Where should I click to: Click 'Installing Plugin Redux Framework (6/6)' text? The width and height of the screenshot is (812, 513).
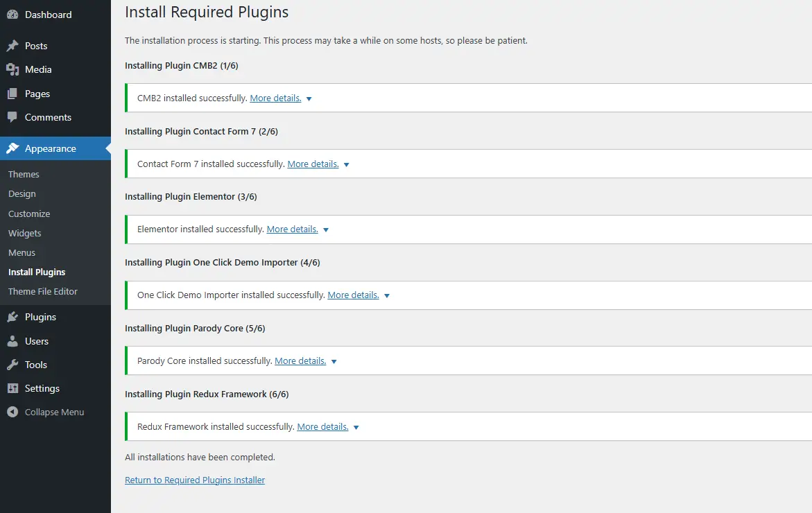pos(207,394)
